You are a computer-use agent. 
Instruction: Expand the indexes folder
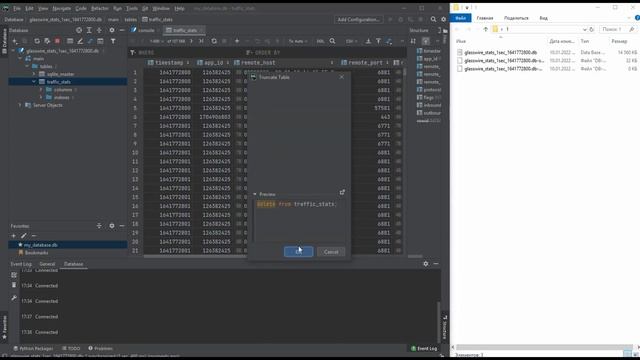click(41, 98)
